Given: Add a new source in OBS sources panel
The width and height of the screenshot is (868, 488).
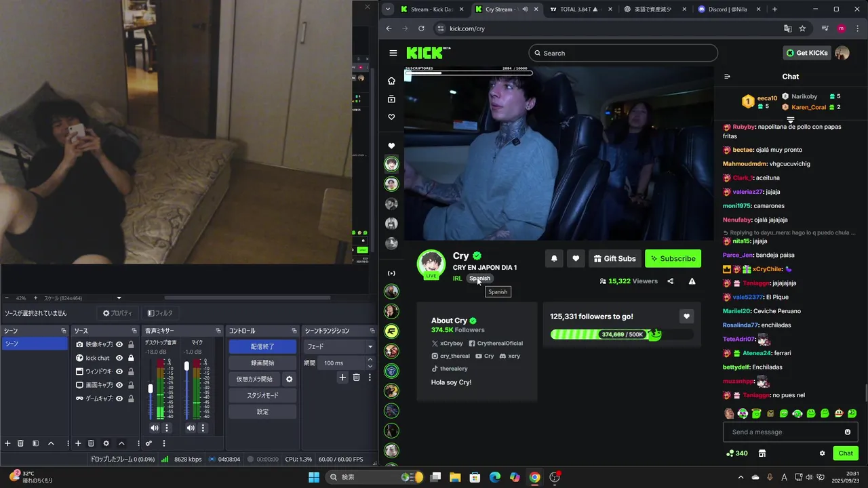Looking at the screenshot, I should pyautogui.click(x=78, y=443).
